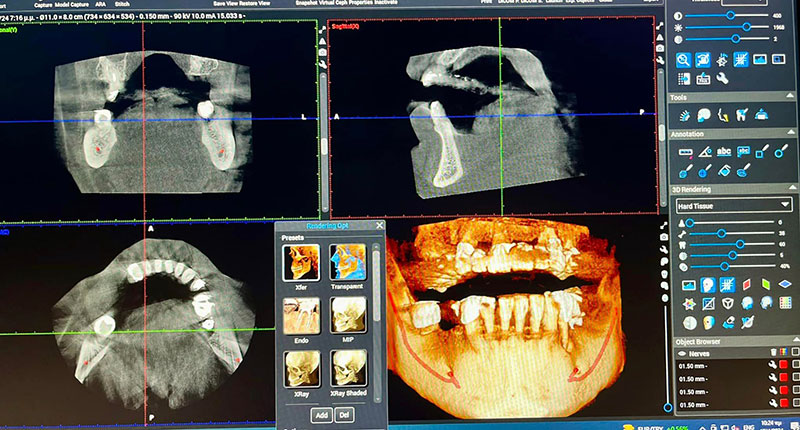The image size is (800, 430).
Task: Select the abc note bubble annotation tool
Action: click(743, 151)
